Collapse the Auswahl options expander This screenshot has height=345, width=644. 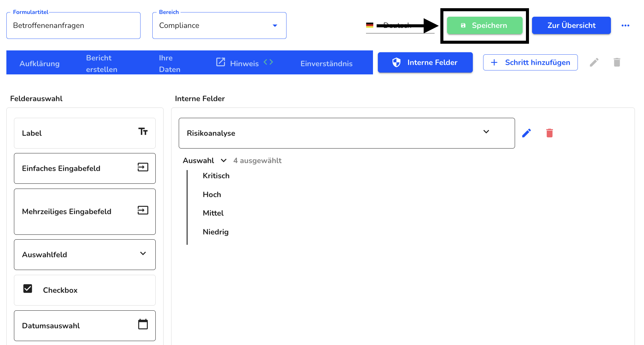point(224,160)
